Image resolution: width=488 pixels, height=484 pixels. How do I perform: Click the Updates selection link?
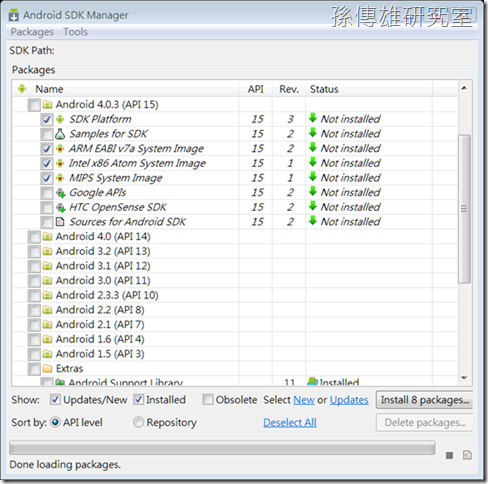[349, 400]
